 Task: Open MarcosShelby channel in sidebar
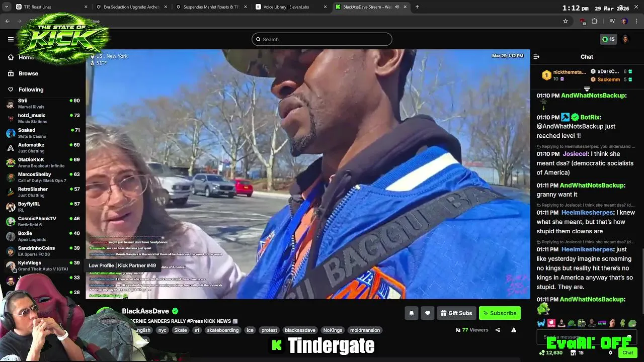43,177
